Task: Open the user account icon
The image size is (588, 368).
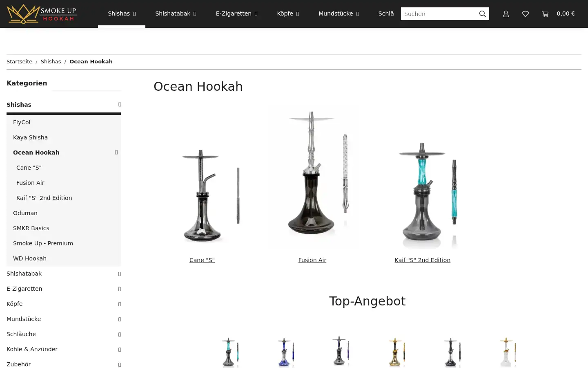Action: click(506, 14)
